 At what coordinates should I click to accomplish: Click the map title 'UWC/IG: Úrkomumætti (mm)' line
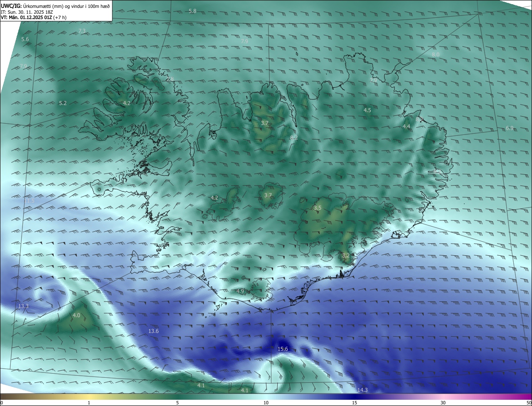pos(55,5)
